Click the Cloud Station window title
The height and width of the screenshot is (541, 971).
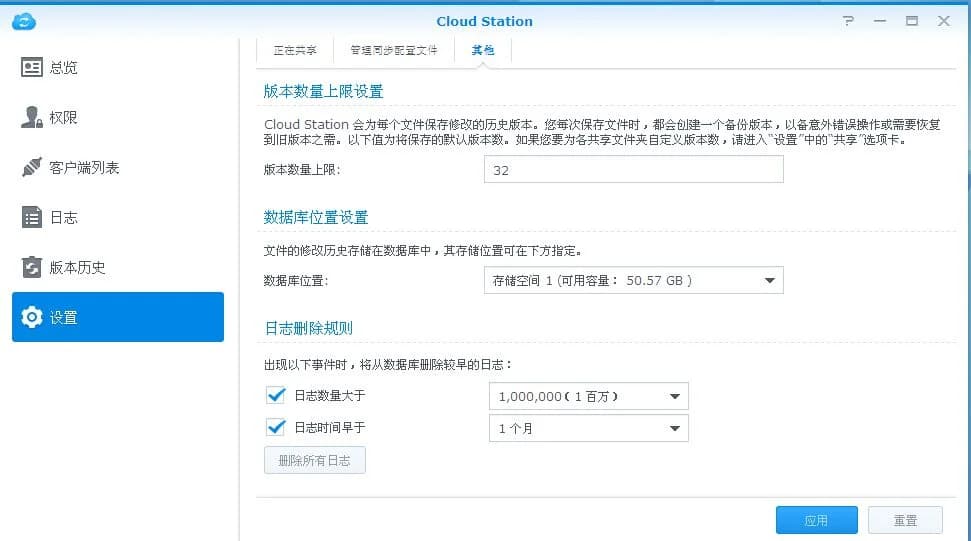(484, 21)
